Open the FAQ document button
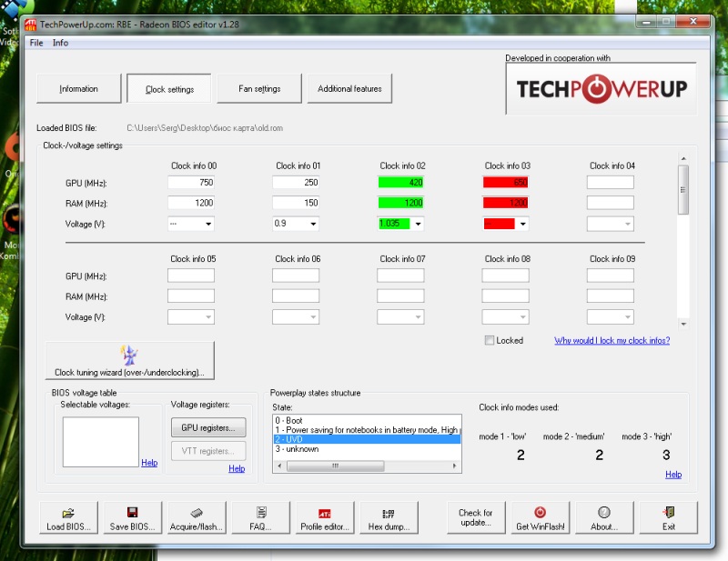Viewport: 728px width, 561px height. 260,518
